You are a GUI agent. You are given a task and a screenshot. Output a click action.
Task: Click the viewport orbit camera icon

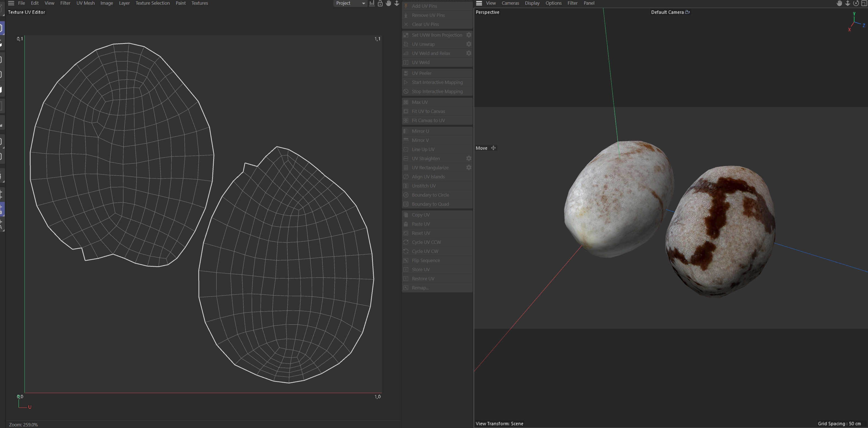pyautogui.click(x=856, y=3)
